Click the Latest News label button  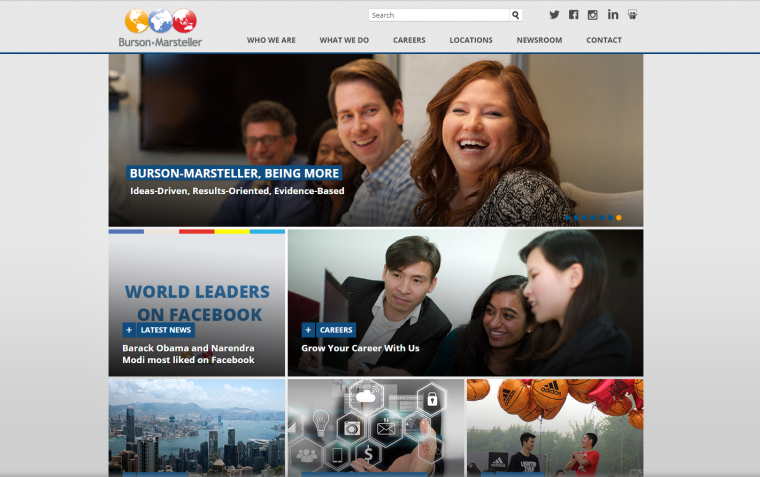point(166,330)
